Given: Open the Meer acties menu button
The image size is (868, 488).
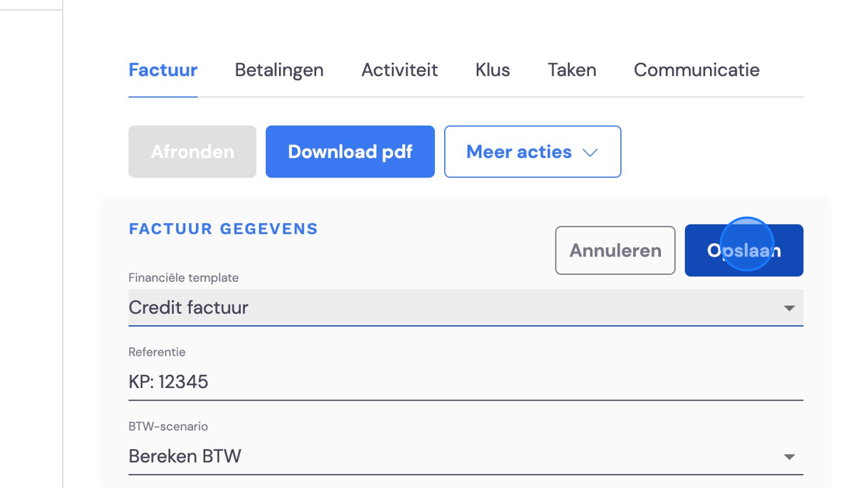Looking at the screenshot, I should pyautogui.click(x=532, y=152).
